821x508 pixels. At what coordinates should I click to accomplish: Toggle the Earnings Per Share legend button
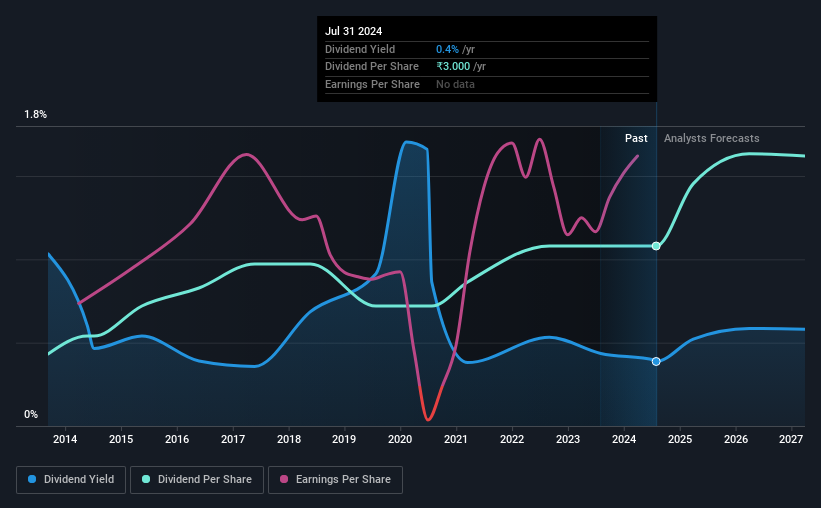[x=335, y=480]
